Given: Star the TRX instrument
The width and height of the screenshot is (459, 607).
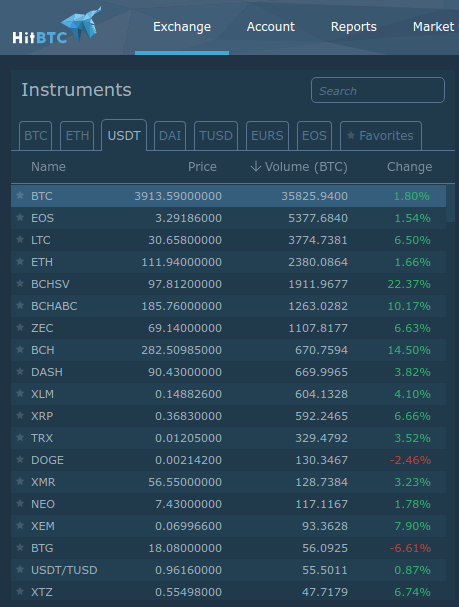Looking at the screenshot, I should [x=20, y=438].
